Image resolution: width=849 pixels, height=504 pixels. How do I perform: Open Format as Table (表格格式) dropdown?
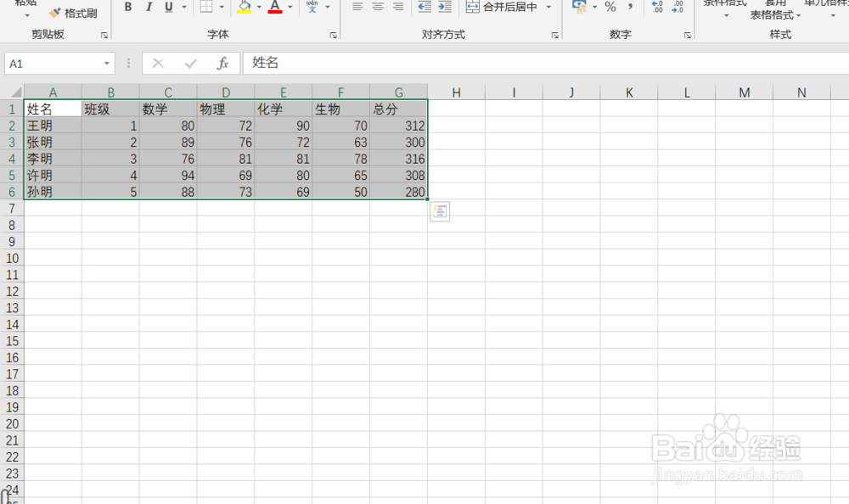pyautogui.click(x=774, y=15)
